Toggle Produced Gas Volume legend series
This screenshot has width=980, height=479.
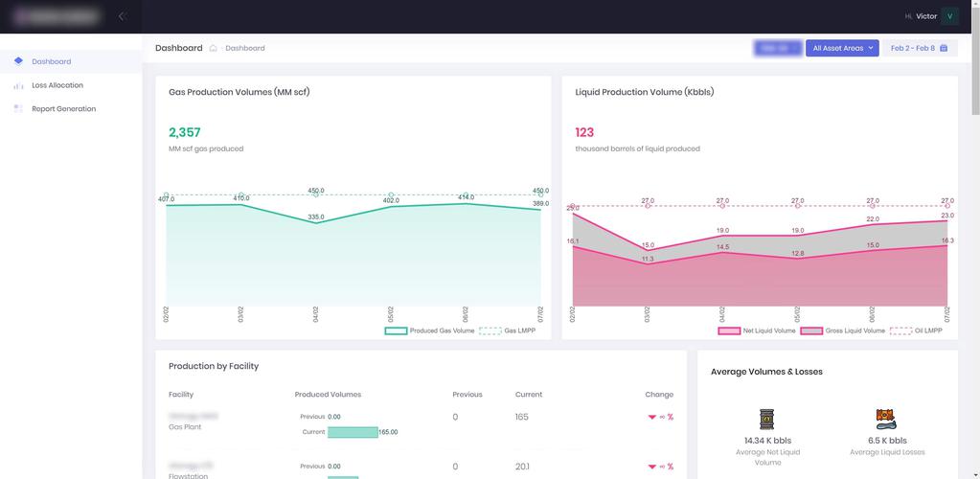tap(430, 331)
